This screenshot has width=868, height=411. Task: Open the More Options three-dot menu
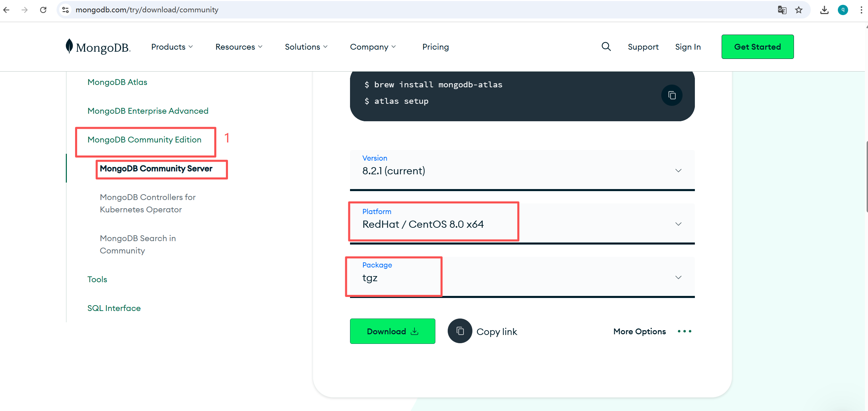pyautogui.click(x=684, y=331)
